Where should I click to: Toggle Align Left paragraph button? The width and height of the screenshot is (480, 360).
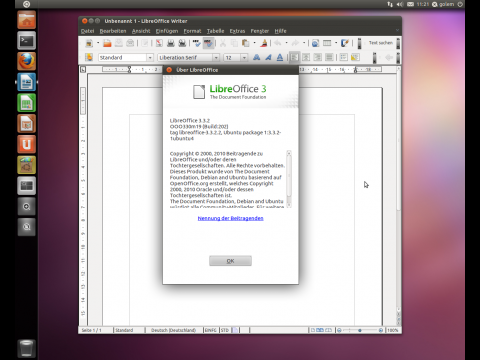294,57
